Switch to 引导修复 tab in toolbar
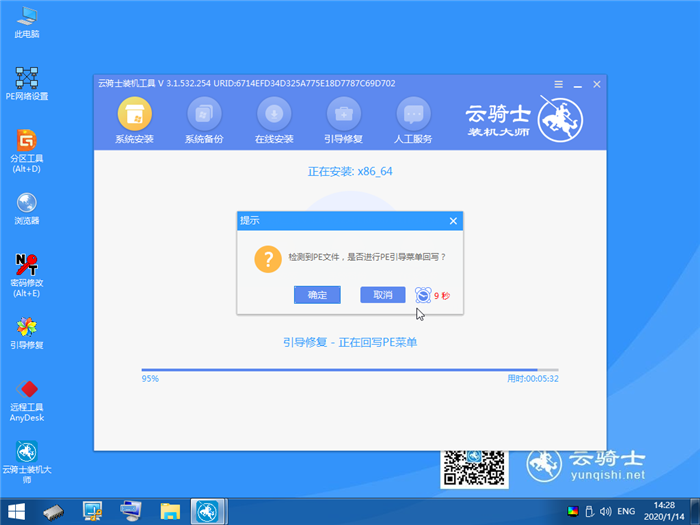 pos(343,121)
